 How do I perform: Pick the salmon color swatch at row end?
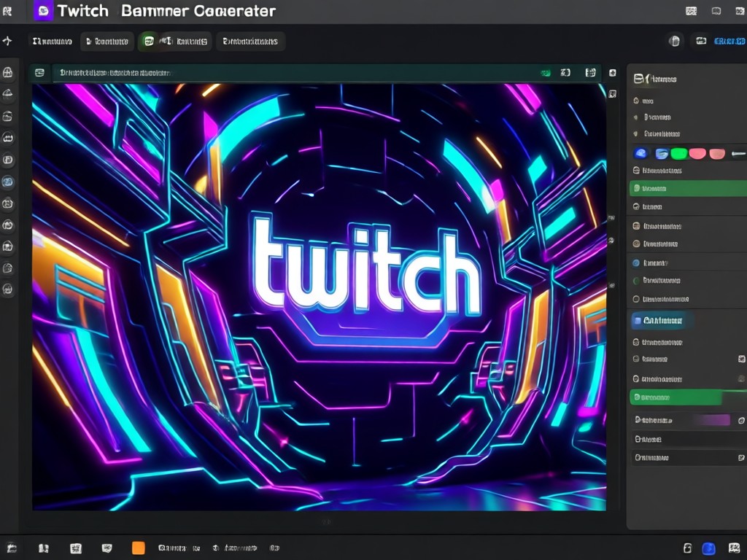coord(717,153)
